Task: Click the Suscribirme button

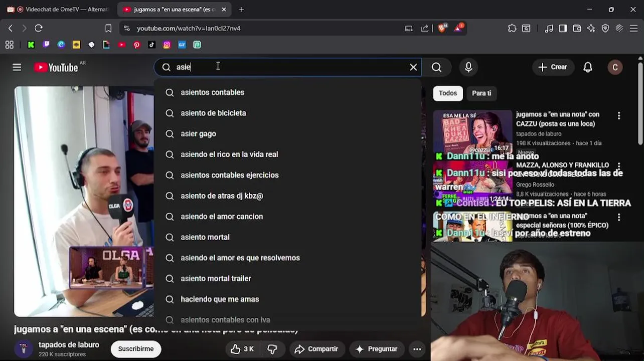Action: (136, 349)
